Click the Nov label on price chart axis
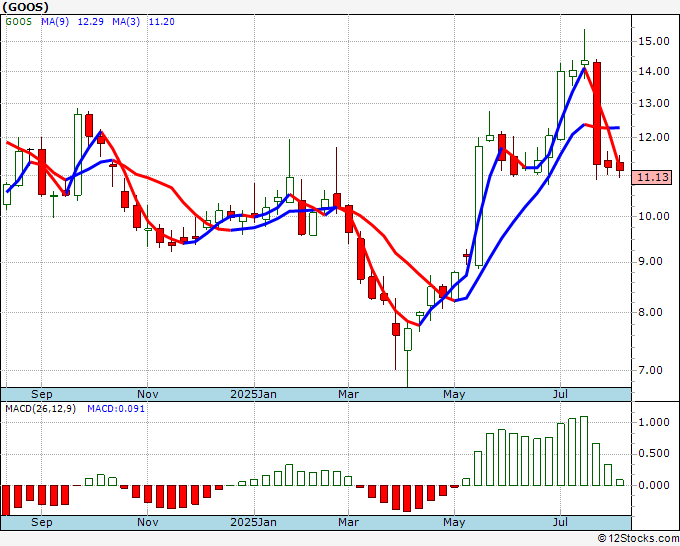 pyautogui.click(x=147, y=394)
